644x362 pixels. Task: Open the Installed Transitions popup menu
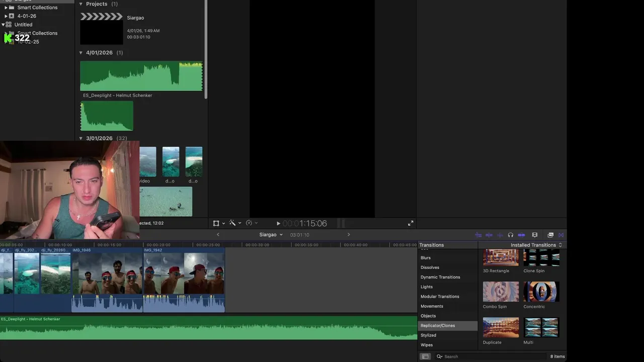click(536, 245)
